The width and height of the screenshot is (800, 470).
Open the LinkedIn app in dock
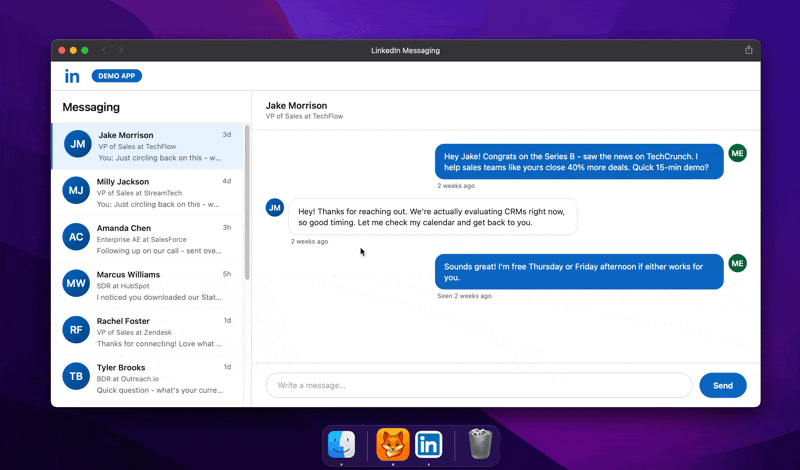429,444
